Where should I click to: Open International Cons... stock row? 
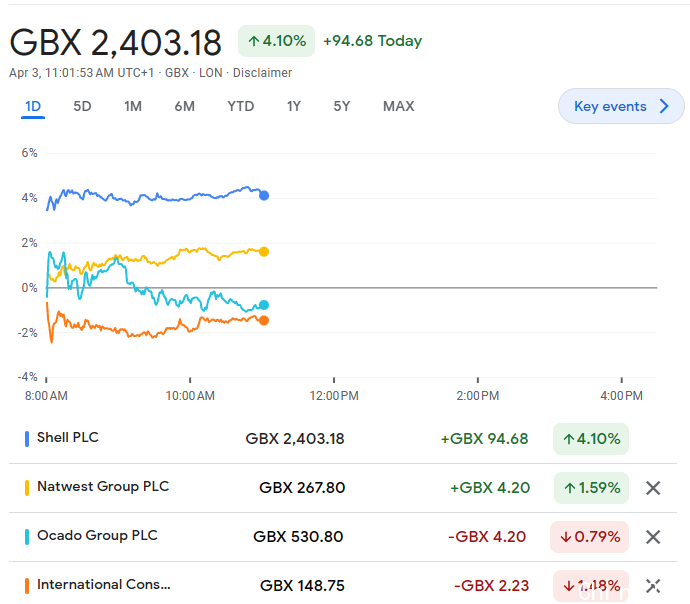(x=343, y=586)
